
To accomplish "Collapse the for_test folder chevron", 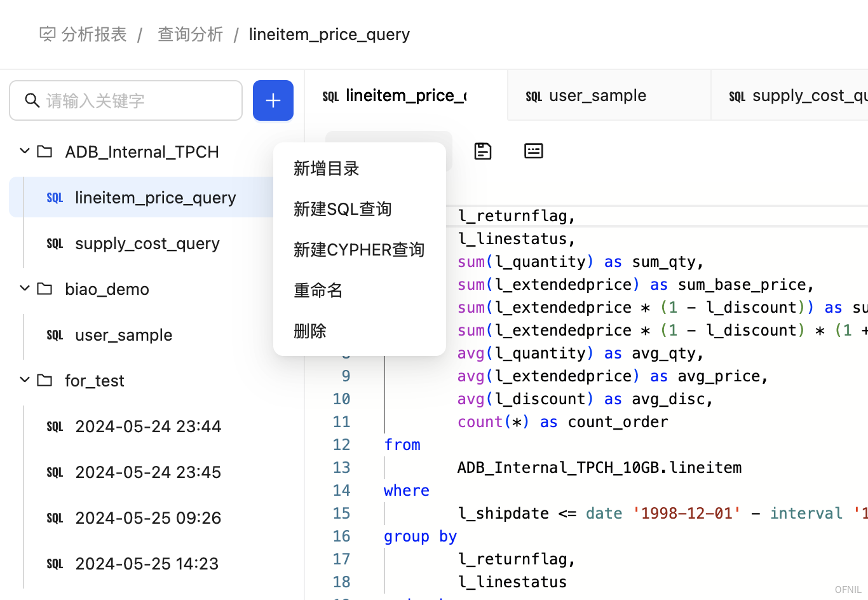I will click(25, 380).
